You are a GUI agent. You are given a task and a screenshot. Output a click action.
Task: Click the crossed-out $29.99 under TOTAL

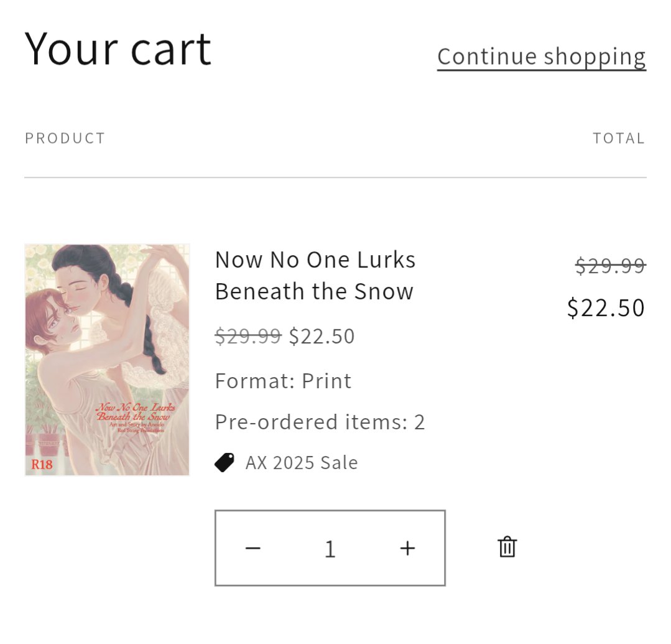coord(610,266)
